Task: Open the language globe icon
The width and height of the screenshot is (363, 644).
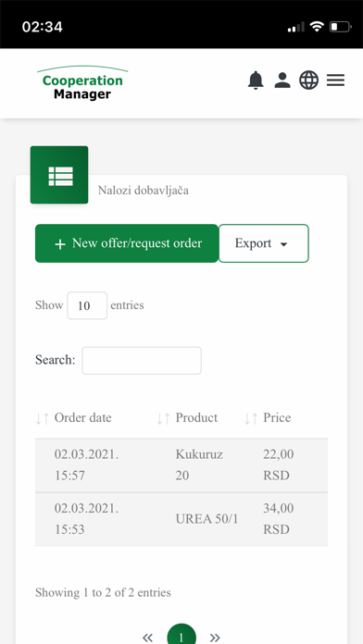Action: pyautogui.click(x=308, y=80)
